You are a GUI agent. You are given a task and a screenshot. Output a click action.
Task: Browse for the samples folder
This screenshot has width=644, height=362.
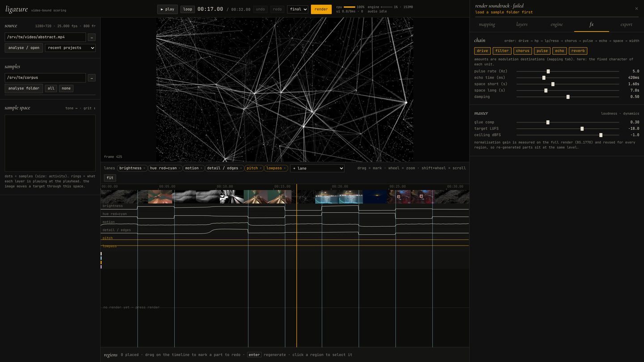[92, 78]
